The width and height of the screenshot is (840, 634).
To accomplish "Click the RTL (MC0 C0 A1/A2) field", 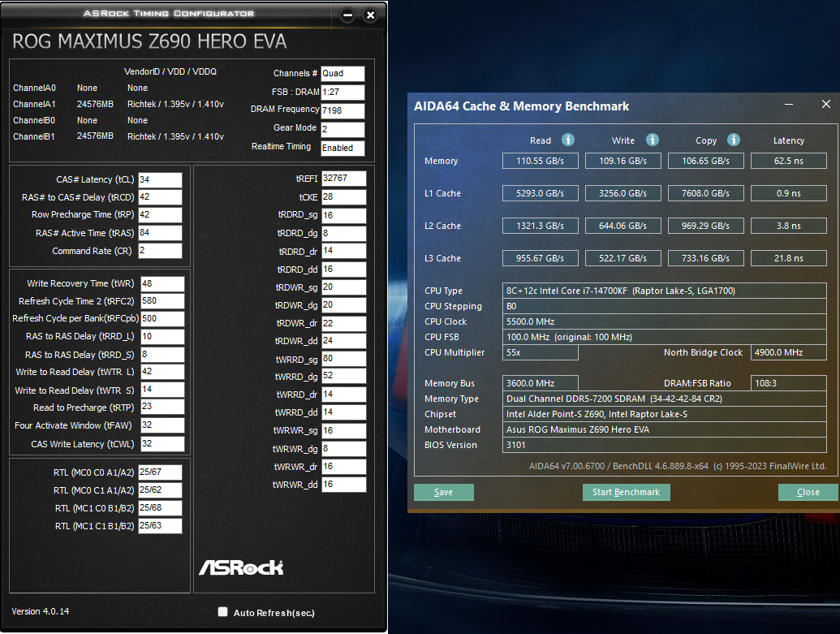I will point(160,472).
